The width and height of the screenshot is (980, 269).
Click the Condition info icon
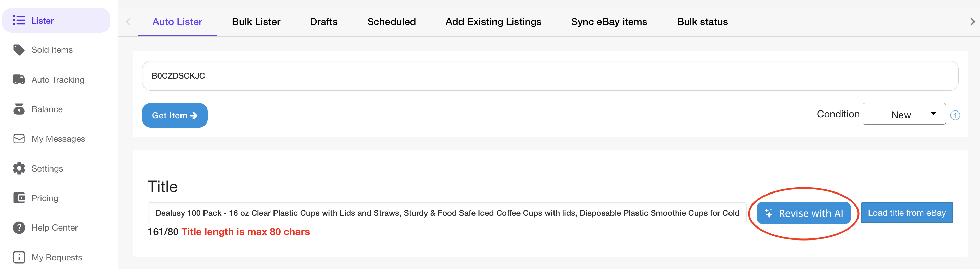tap(955, 115)
